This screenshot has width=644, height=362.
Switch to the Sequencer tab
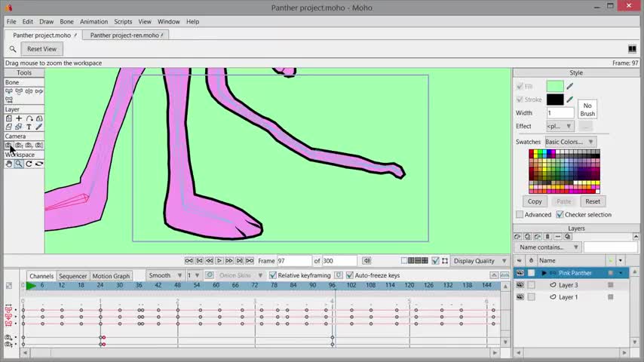72,276
